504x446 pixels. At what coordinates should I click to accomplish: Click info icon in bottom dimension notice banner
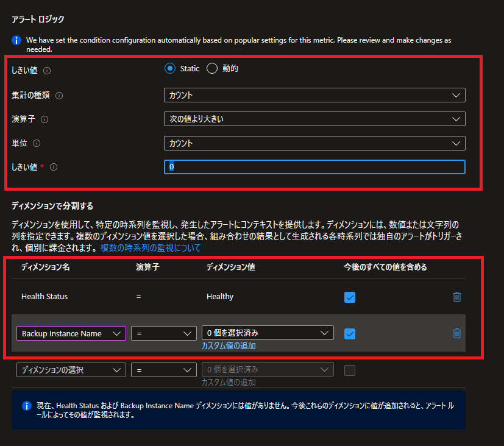(27, 406)
